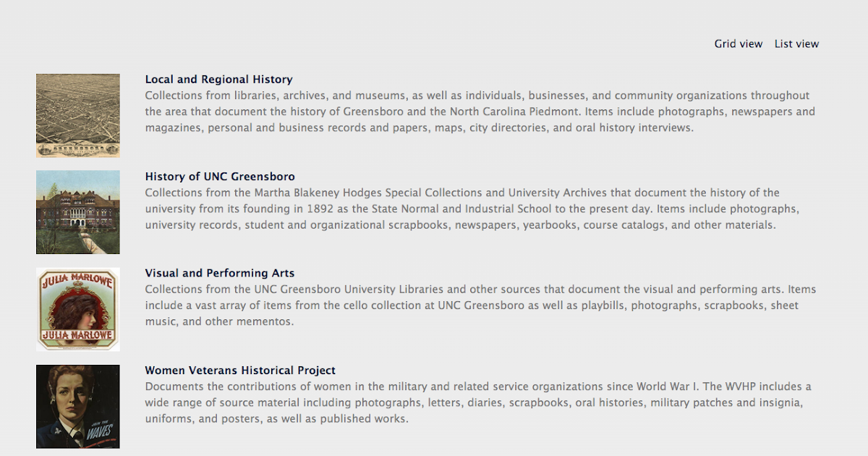Screen dimensions: 868x456
Task: Click the Greensboro bird's-eye map thumbnail
Action: coord(77,114)
